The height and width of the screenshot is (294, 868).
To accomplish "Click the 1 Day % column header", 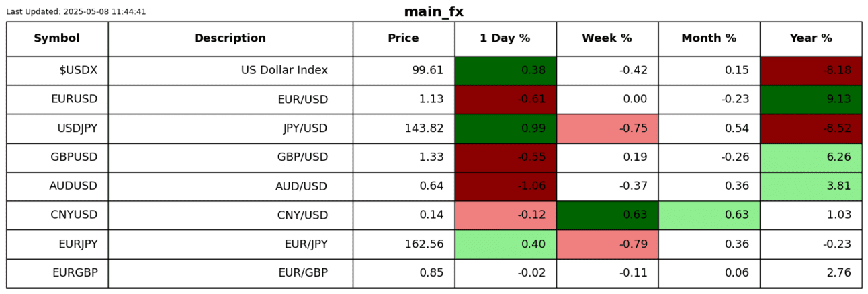I will 505,38.
